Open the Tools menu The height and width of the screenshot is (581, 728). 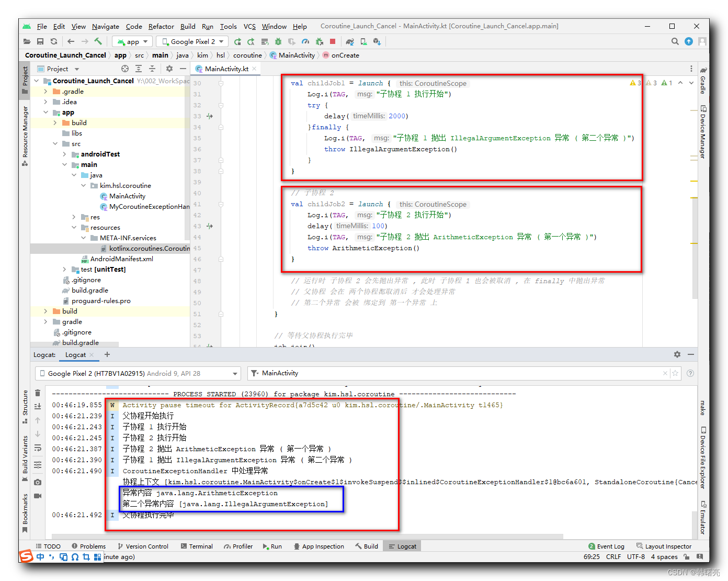click(x=228, y=26)
